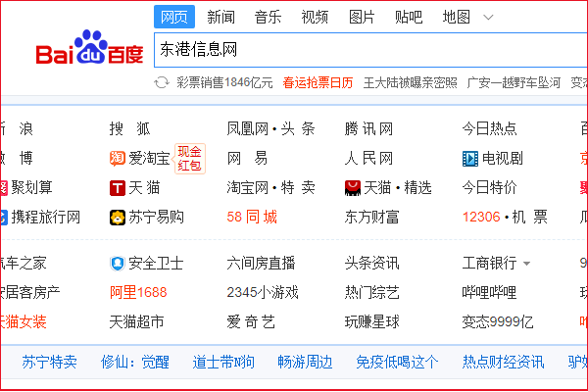Click the 安全卫士 shield icon
Image resolution: width=588 pixels, height=392 pixels.
[x=118, y=264]
